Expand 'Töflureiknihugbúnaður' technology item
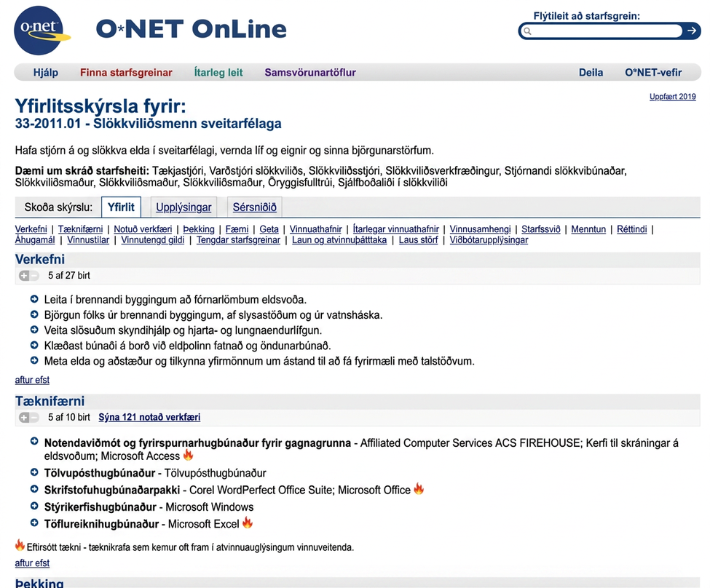Viewport: 710px width, 588px height. click(x=34, y=523)
